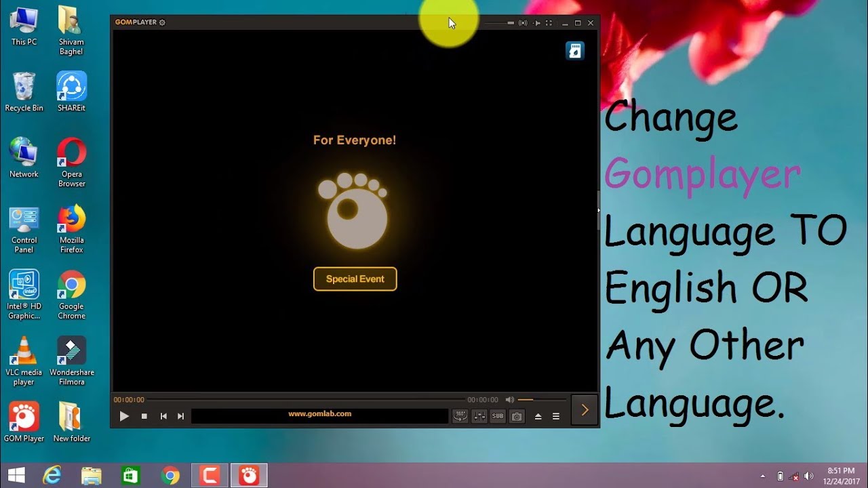868x488 pixels.
Task: Open File Explorer from taskbar
Action: [92, 476]
